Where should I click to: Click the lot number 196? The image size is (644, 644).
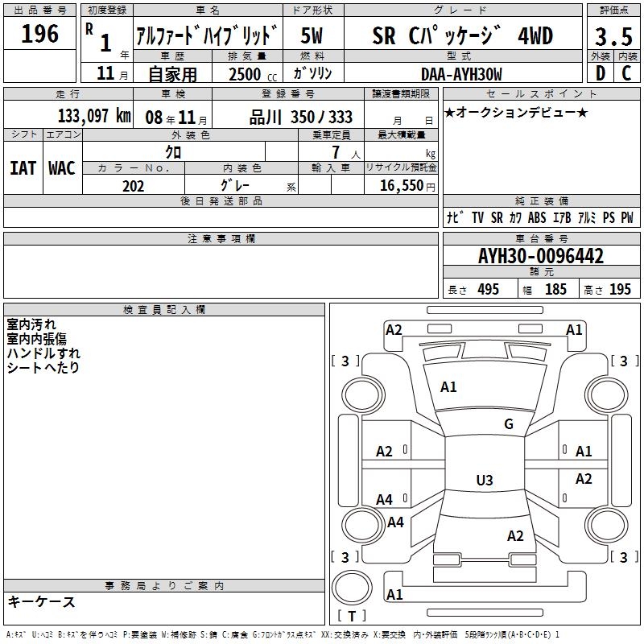pos(39,34)
